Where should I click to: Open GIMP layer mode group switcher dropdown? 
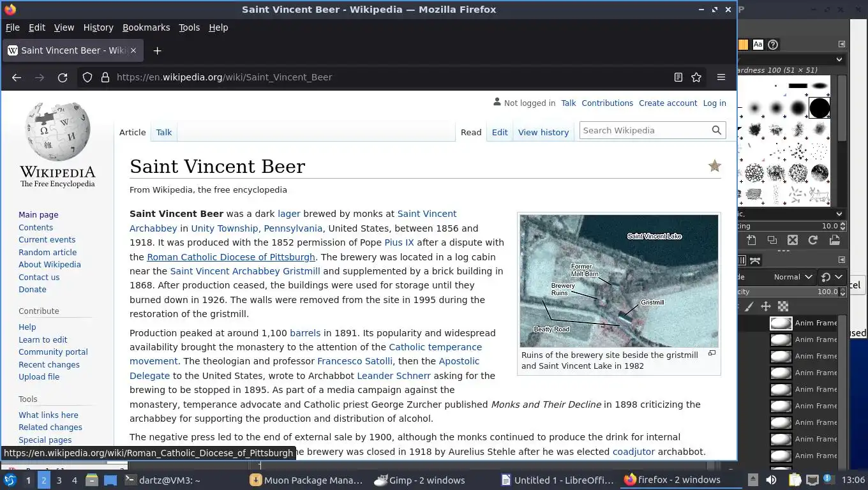pyautogui.click(x=832, y=277)
